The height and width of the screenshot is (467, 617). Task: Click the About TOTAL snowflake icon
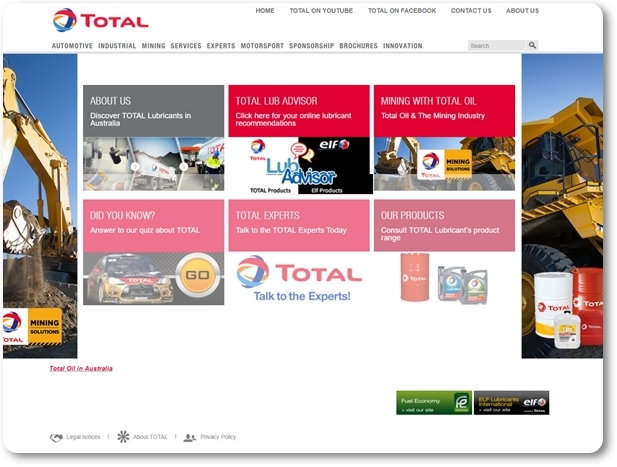tap(123, 437)
